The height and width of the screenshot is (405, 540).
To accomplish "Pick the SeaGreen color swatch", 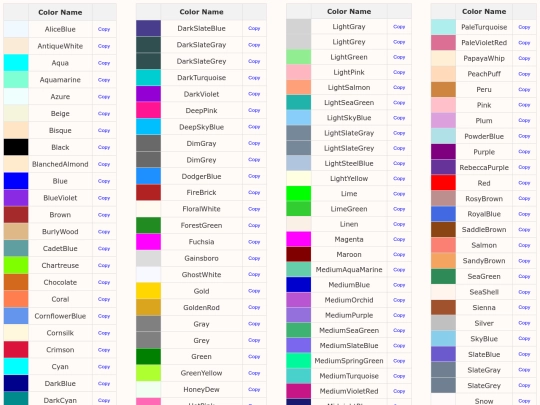I will pyautogui.click(x=443, y=277).
